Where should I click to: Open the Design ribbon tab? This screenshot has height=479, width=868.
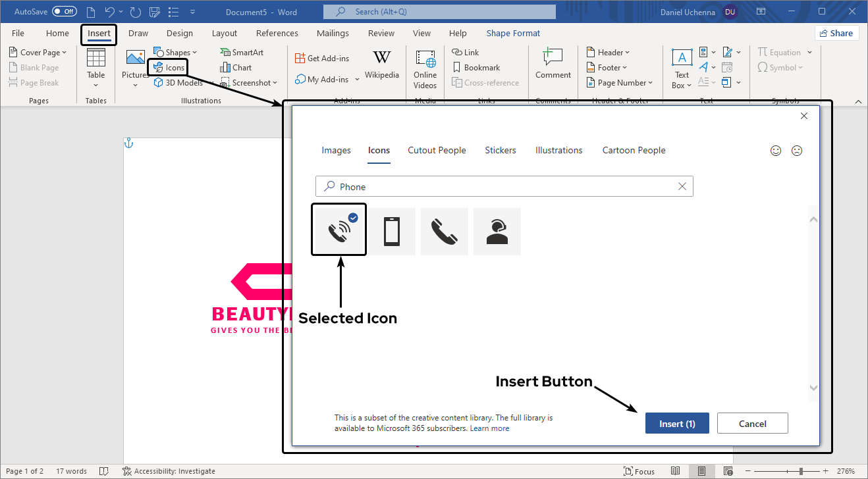tap(180, 34)
